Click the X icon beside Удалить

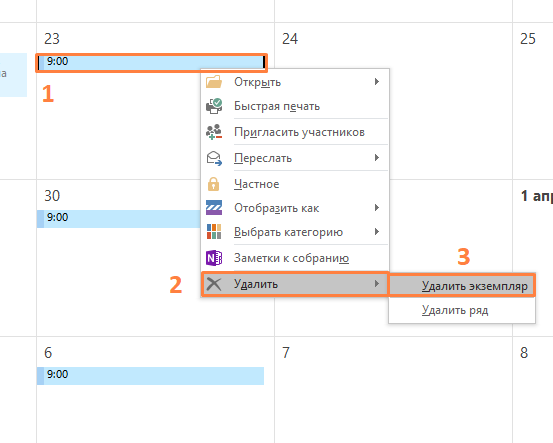[x=214, y=284]
